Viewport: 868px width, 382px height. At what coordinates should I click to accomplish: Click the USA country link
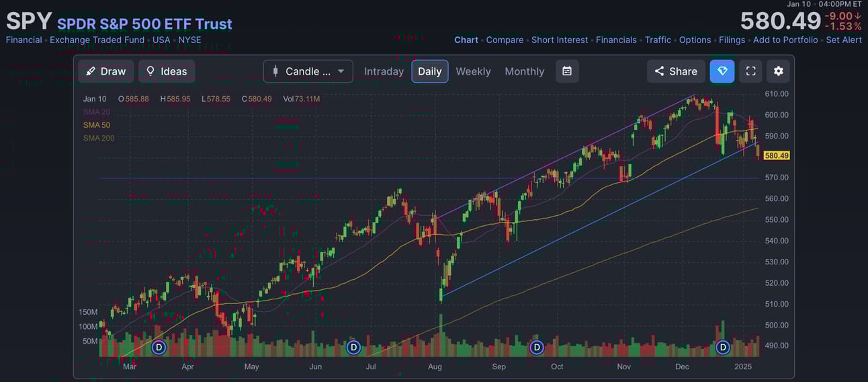[x=161, y=40]
